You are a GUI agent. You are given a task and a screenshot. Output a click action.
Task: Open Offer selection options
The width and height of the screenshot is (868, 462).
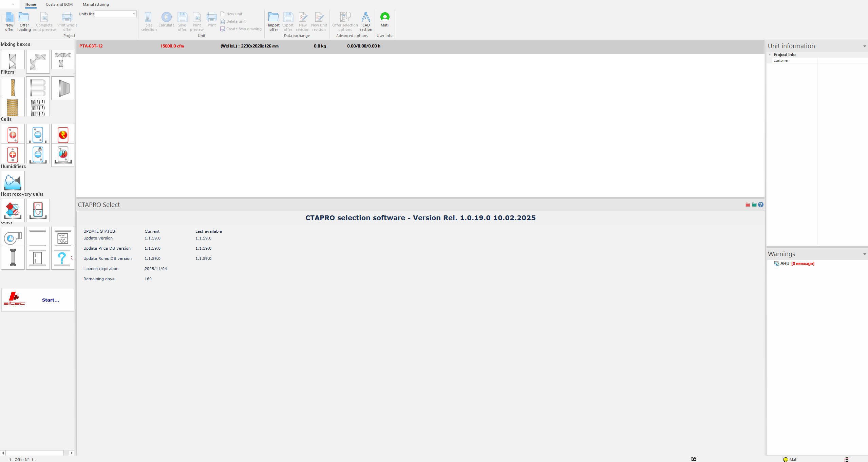345,21
